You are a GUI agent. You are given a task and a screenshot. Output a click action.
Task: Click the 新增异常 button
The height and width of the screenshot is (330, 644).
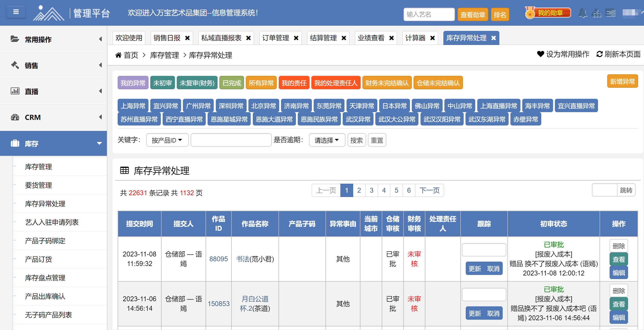tap(622, 82)
